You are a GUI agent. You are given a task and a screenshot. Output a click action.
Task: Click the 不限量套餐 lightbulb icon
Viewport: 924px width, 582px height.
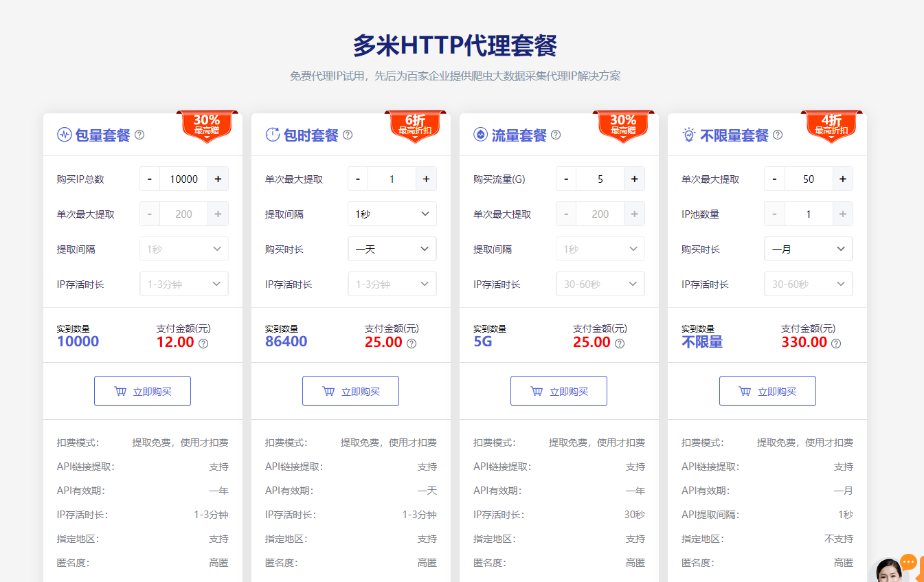(689, 135)
